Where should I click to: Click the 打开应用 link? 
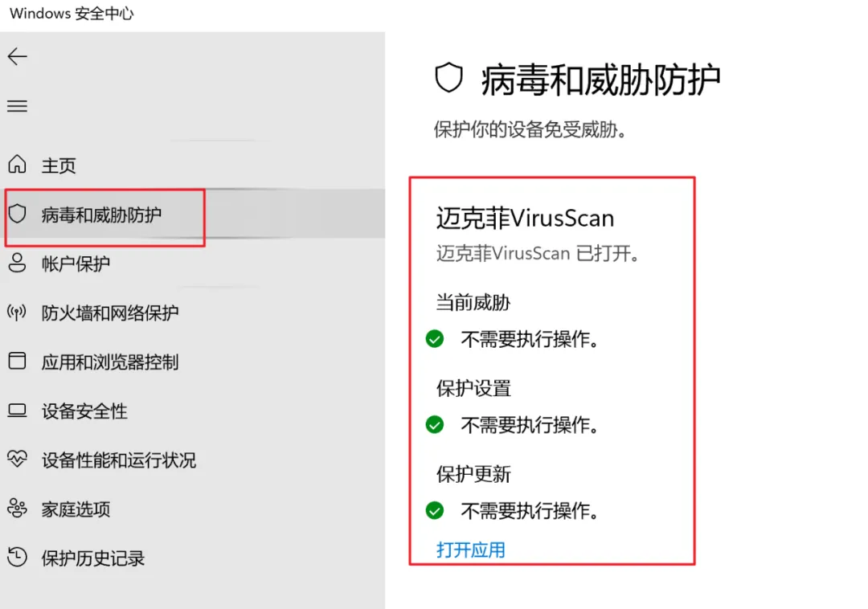[470, 550]
